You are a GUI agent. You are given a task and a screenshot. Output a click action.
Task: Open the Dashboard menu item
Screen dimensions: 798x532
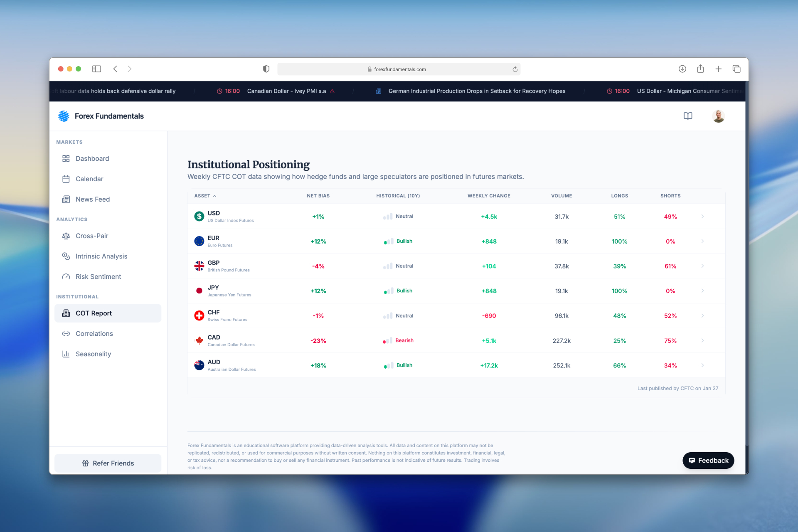pyautogui.click(x=92, y=158)
